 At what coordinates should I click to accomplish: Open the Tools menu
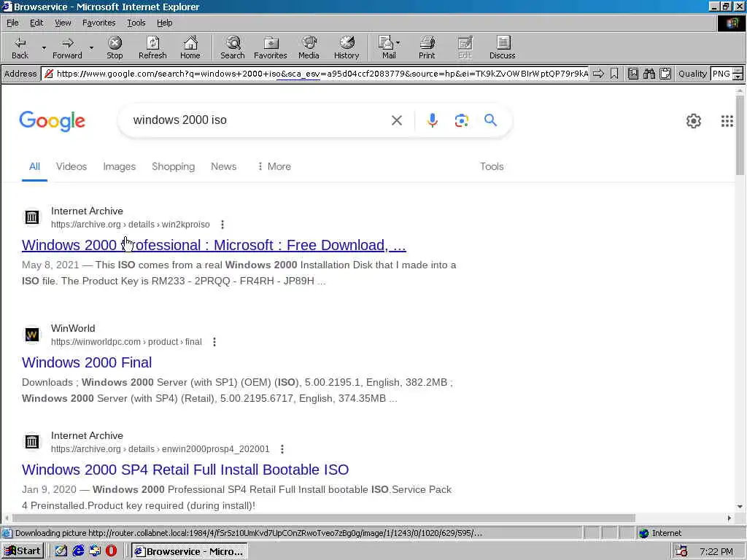click(136, 23)
